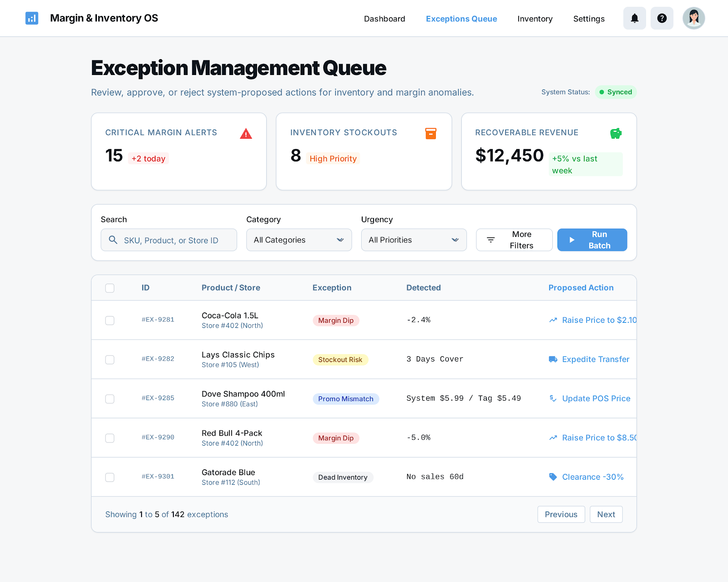Viewport: 728px width, 582px height.
Task: Open the user profile avatar
Action: click(693, 18)
